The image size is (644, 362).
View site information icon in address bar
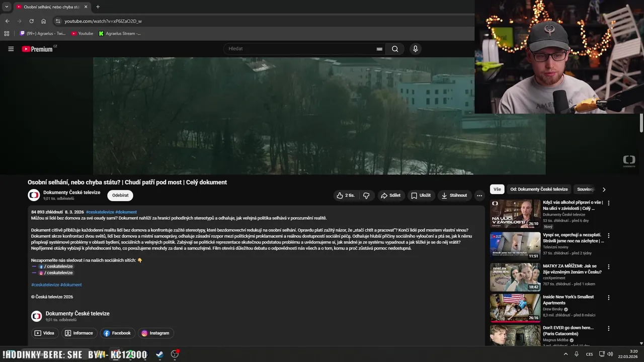57,21
